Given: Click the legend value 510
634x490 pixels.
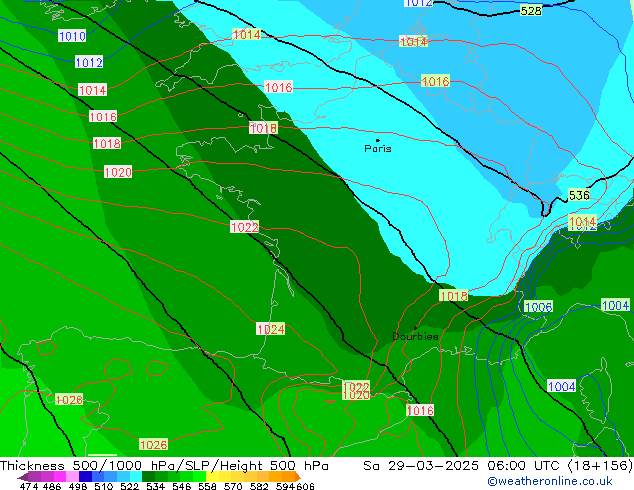Looking at the screenshot, I should 104,486.
